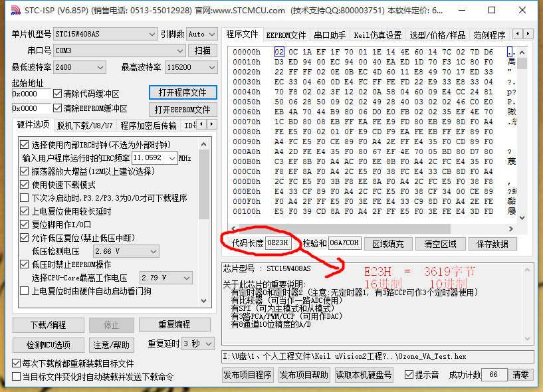543x392 pixels.
Task: Click the STC-ISP app icon in title bar
Action: 15,11
